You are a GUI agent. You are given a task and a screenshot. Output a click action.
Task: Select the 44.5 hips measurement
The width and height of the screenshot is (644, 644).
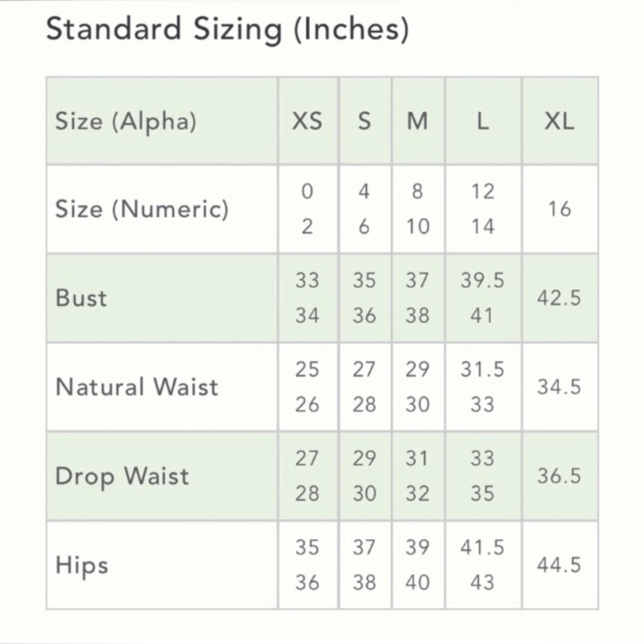click(x=559, y=565)
